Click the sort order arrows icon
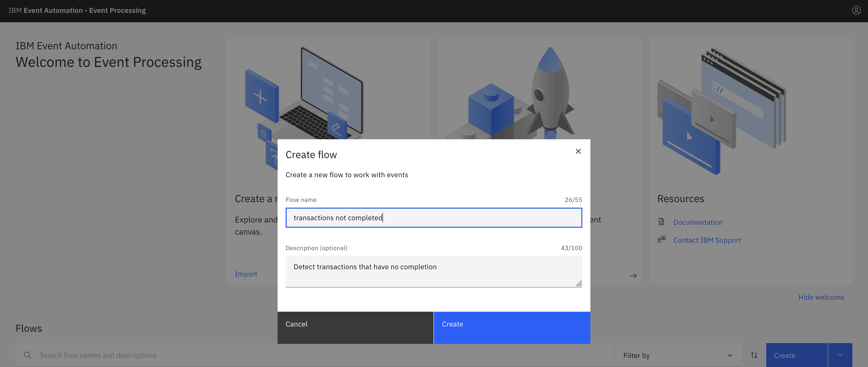The height and width of the screenshot is (367, 868). click(754, 355)
